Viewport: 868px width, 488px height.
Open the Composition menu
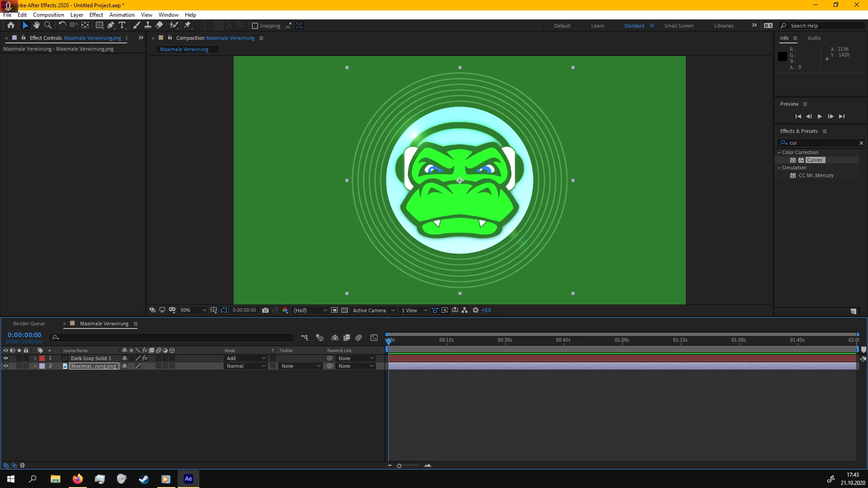(x=48, y=15)
